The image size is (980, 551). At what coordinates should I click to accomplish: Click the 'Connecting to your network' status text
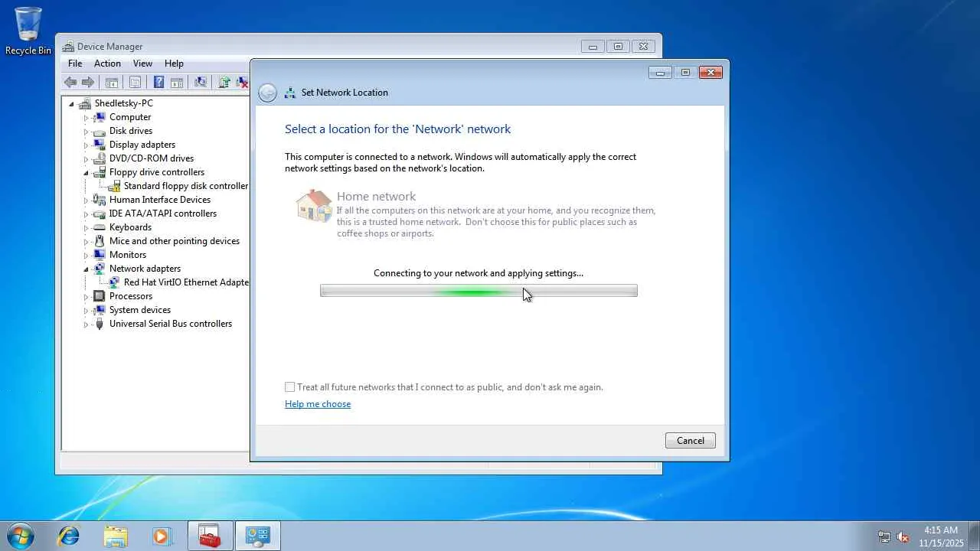pyautogui.click(x=479, y=273)
